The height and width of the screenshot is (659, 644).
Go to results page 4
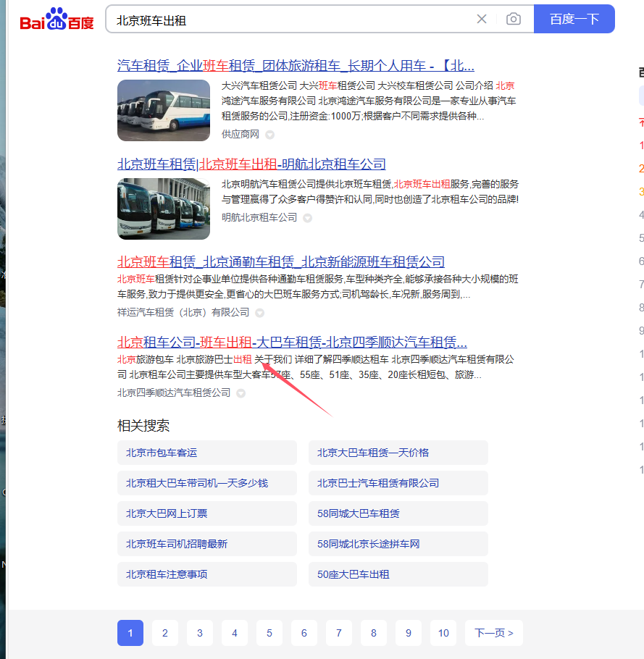[x=235, y=633]
